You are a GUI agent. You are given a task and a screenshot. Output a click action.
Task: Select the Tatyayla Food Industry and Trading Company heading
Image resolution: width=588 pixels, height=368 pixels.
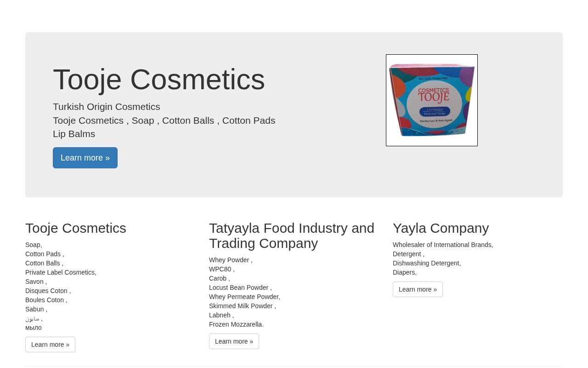[292, 236]
